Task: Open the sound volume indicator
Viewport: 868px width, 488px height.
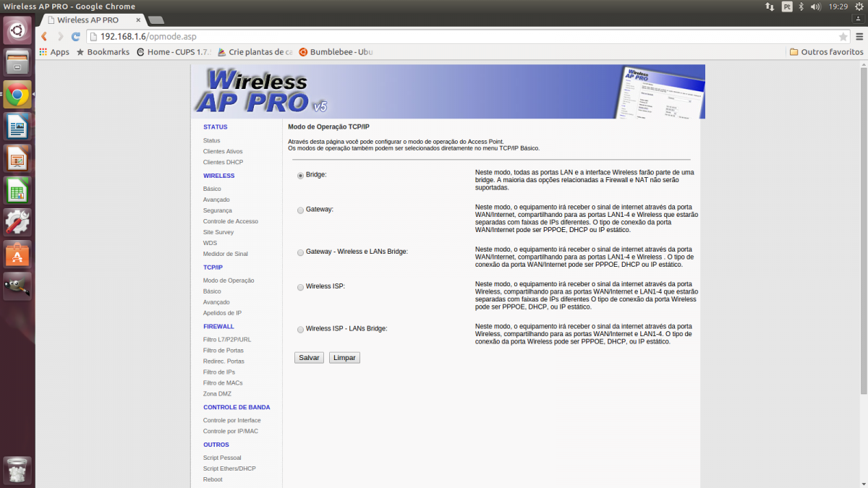Action: (x=816, y=7)
